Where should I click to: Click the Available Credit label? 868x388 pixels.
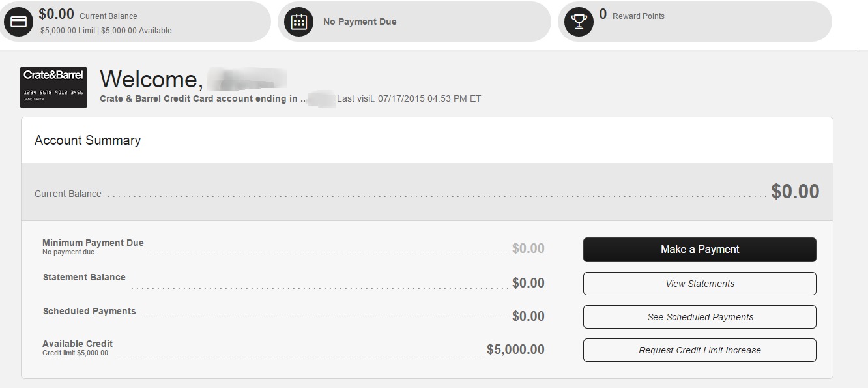tap(78, 344)
